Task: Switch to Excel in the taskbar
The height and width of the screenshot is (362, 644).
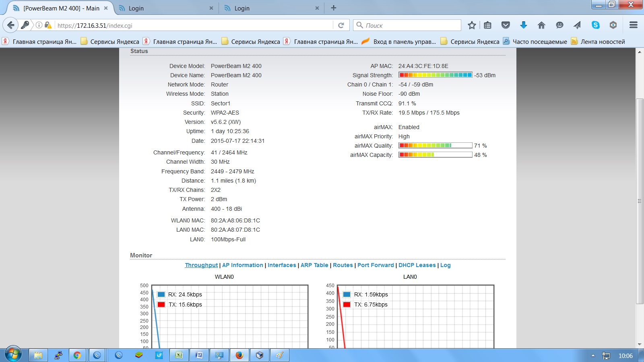Action: click(x=179, y=355)
